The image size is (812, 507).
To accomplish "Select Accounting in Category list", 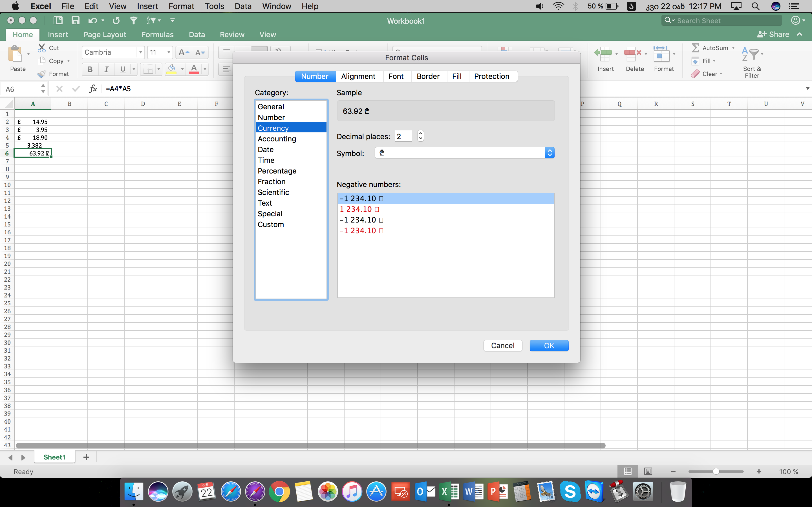I will [277, 139].
